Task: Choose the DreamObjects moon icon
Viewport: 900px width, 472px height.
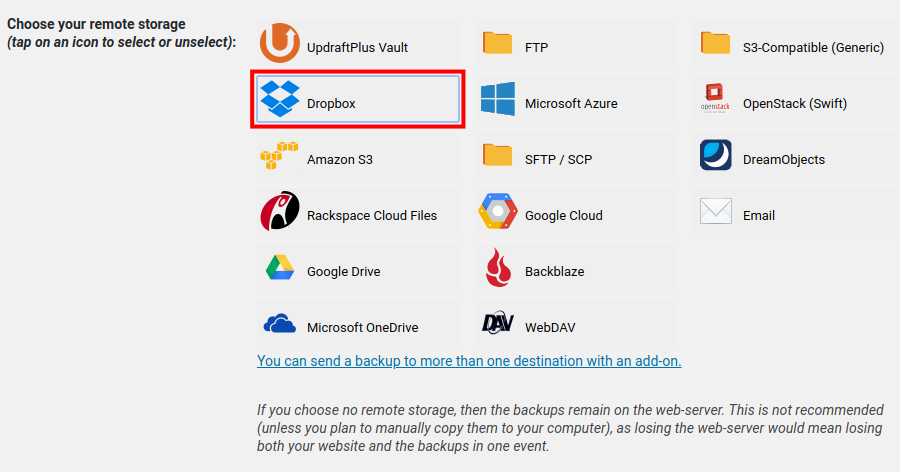Action: pos(715,156)
